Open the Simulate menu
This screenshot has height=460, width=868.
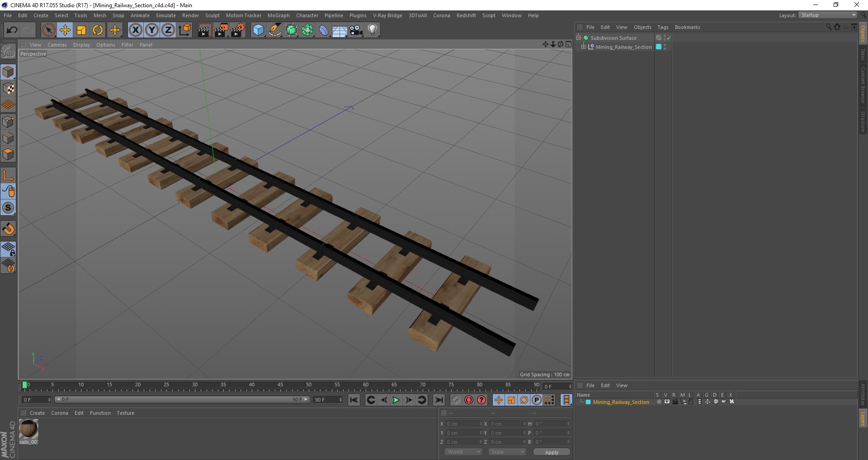point(166,15)
